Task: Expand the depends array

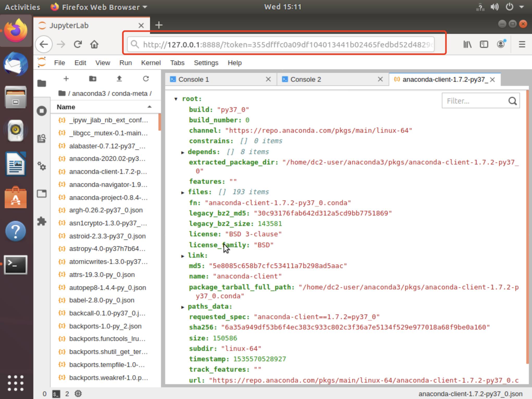Action: coord(183,152)
